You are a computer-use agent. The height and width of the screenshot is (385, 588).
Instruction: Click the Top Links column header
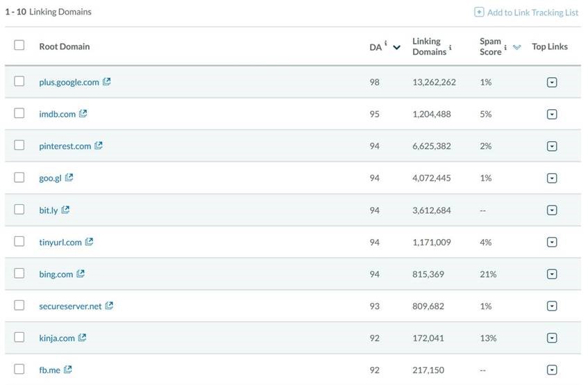tap(549, 47)
